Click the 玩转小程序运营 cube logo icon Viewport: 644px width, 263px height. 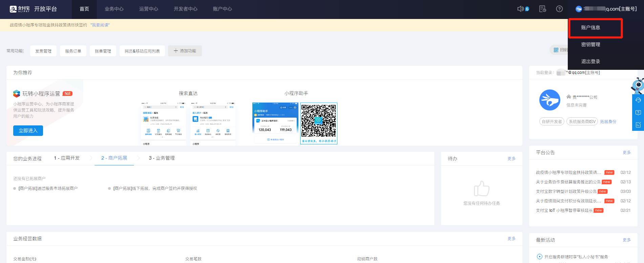click(17, 94)
